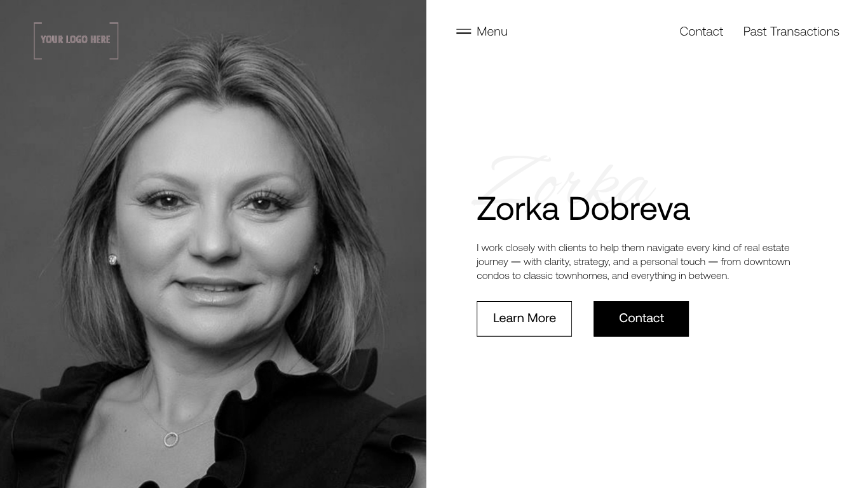This screenshot has width=868, height=488.
Task: Click the paragraph line starting "I work closely"
Action: [633, 248]
